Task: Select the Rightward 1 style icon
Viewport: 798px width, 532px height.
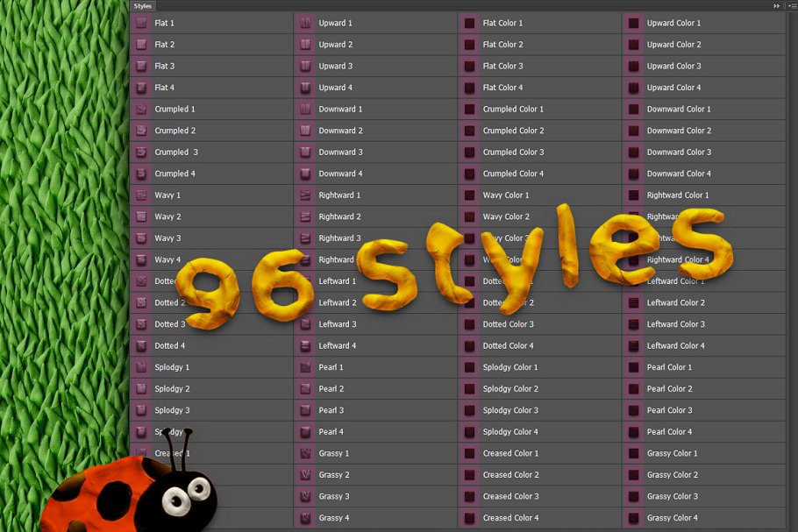Action: (x=305, y=195)
